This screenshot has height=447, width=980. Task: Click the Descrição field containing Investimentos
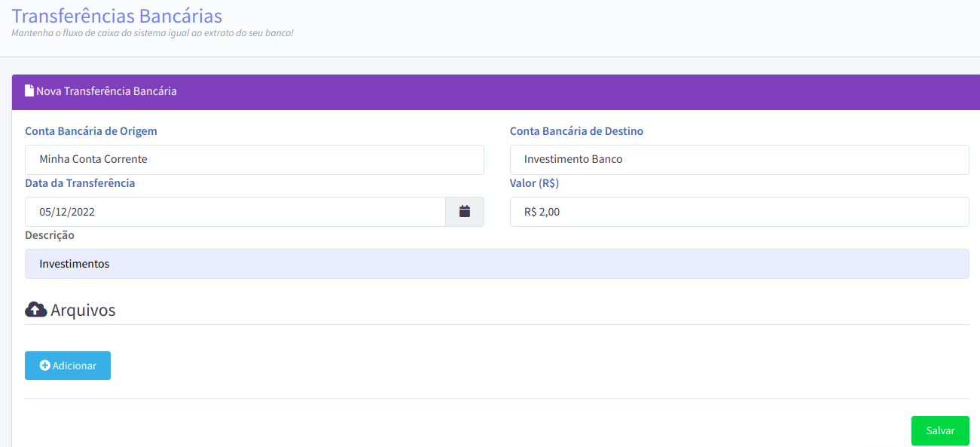click(x=496, y=264)
